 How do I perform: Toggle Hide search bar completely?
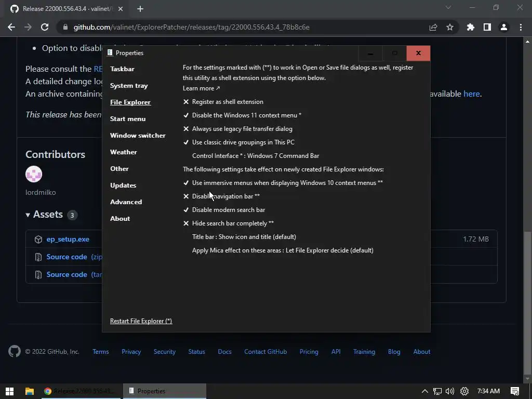point(229,223)
